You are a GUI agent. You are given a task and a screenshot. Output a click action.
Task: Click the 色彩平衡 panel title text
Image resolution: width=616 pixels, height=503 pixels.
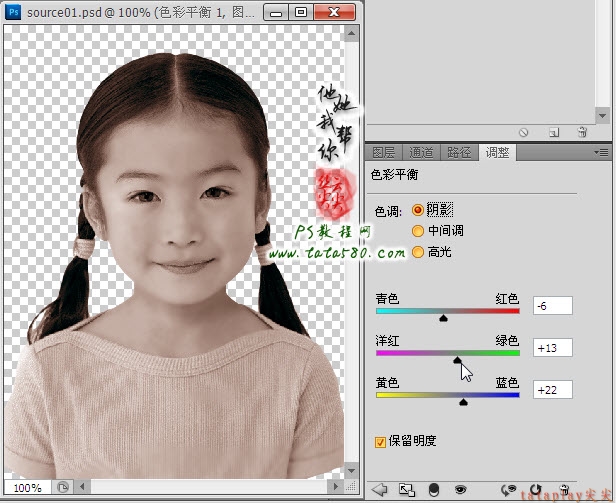(x=394, y=174)
